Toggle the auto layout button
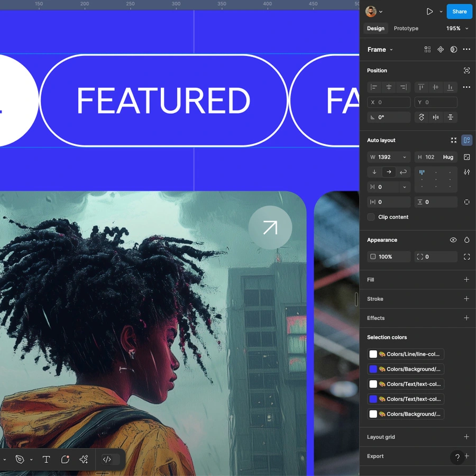The width and height of the screenshot is (476, 476). [x=466, y=140]
